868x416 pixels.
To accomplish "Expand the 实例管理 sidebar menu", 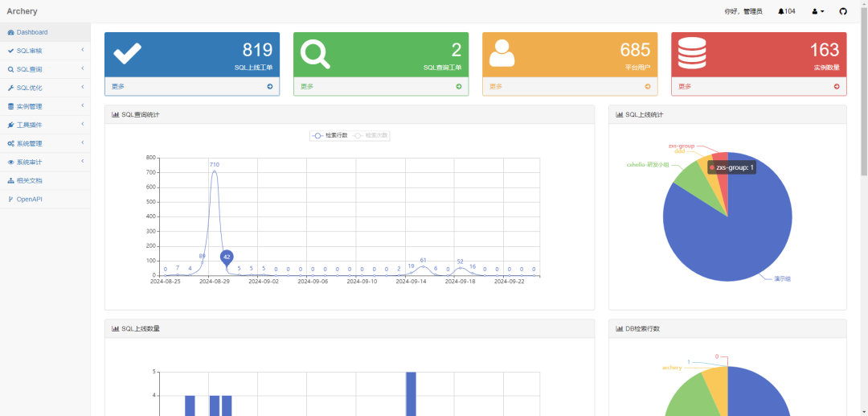I will (44, 106).
